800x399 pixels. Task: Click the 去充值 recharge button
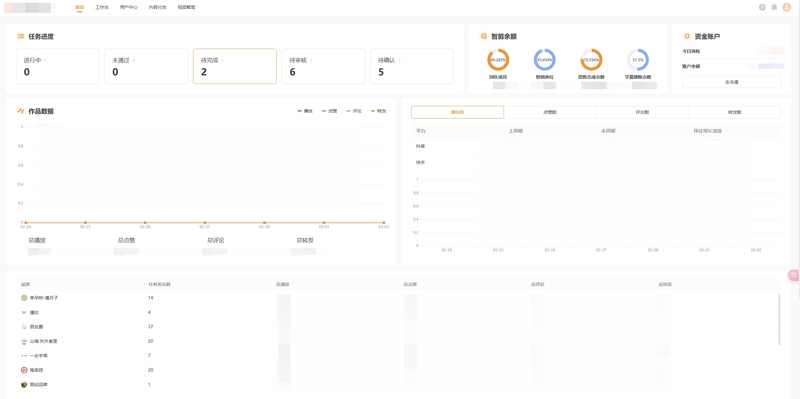coord(732,82)
